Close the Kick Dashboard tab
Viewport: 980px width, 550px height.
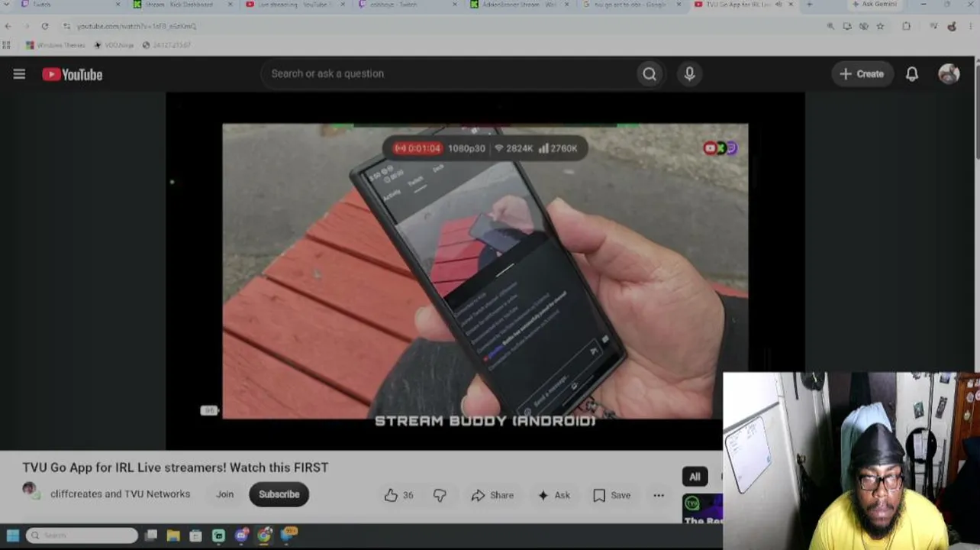230,5
